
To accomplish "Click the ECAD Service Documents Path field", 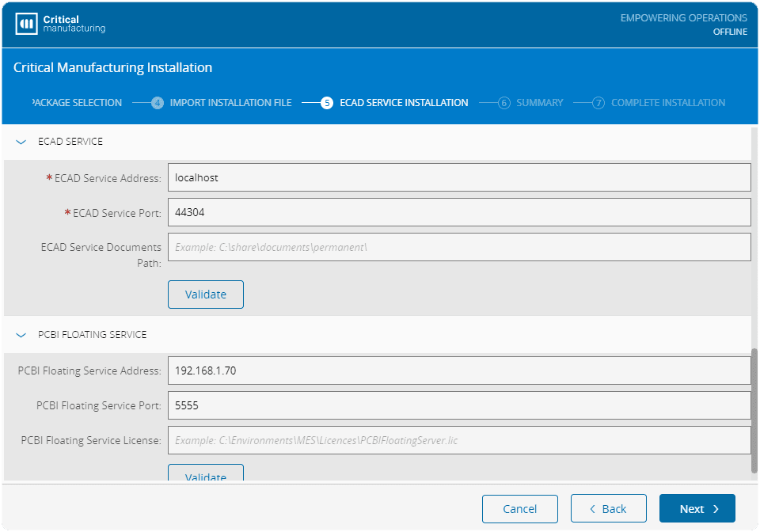I will coord(459,247).
